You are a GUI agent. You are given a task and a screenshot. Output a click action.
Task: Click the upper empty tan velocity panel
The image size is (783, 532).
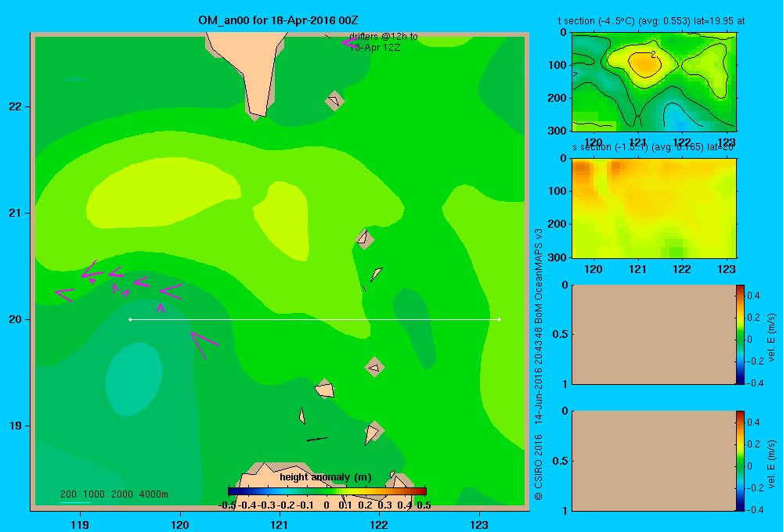(x=654, y=334)
